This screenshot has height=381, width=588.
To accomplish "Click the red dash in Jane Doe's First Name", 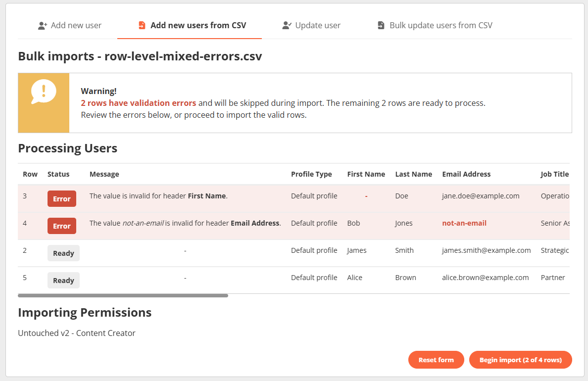I will 366,196.
